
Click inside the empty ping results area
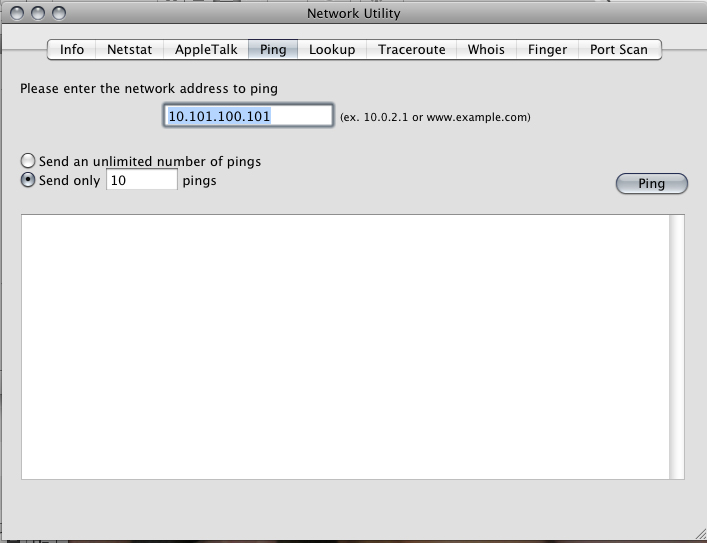[345, 346]
